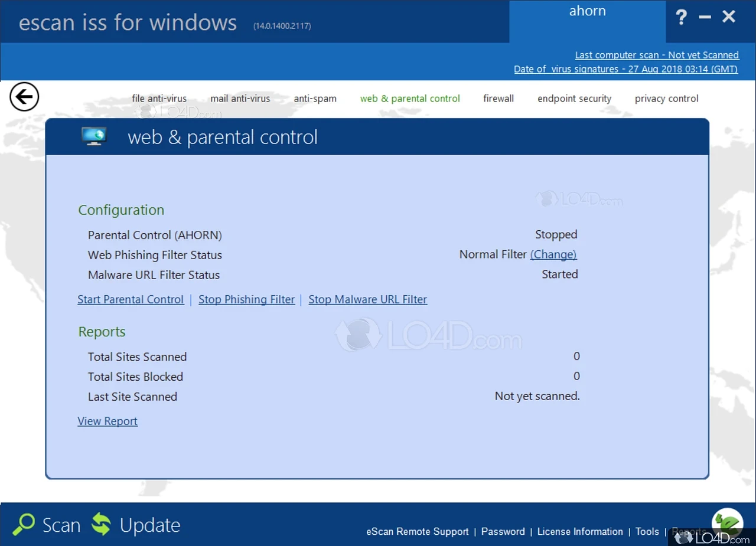Open the endpoint security tab
The height and width of the screenshot is (546, 756).
coord(575,99)
